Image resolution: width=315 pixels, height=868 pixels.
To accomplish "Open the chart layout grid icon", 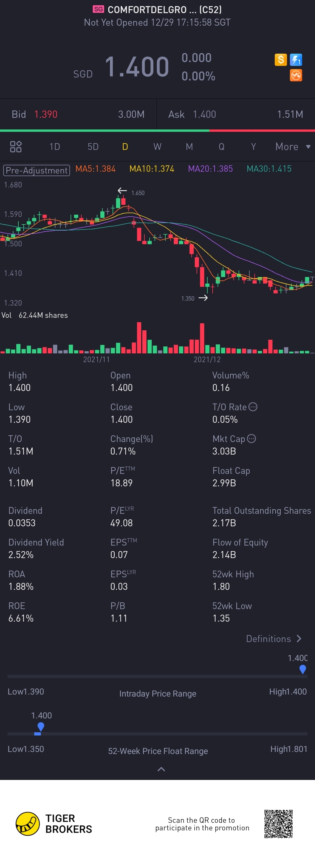I will pyautogui.click(x=16, y=147).
